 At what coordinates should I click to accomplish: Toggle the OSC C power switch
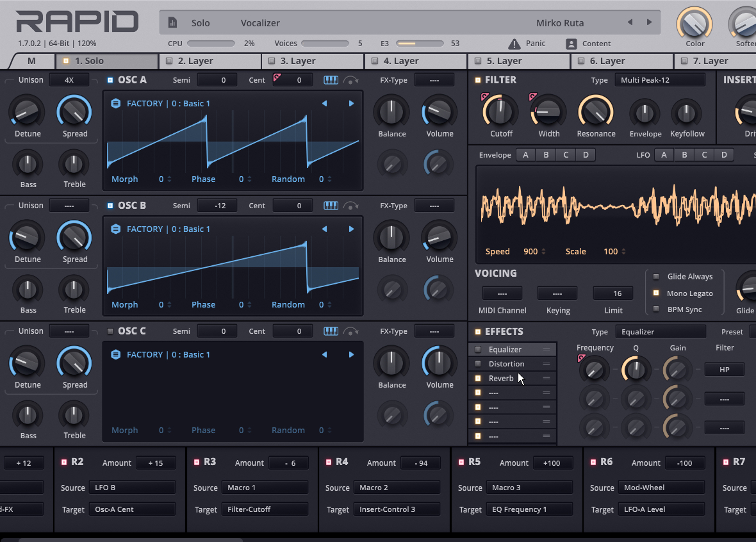pos(110,331)
